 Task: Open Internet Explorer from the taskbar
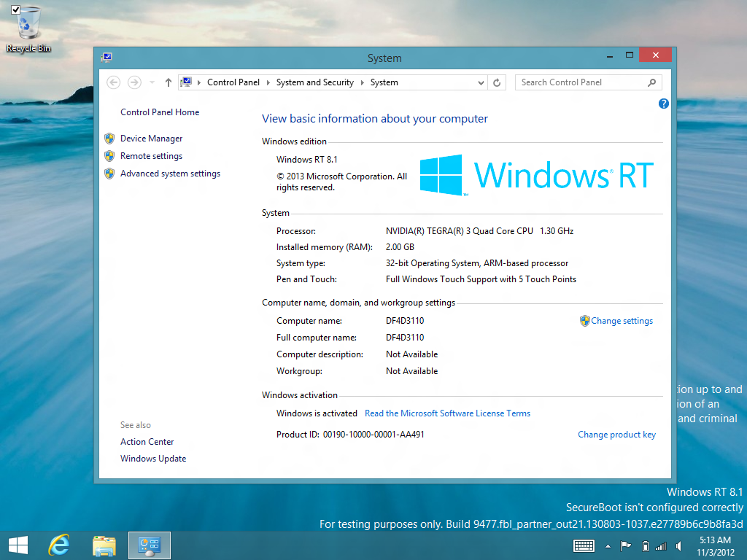coord(59,545)
